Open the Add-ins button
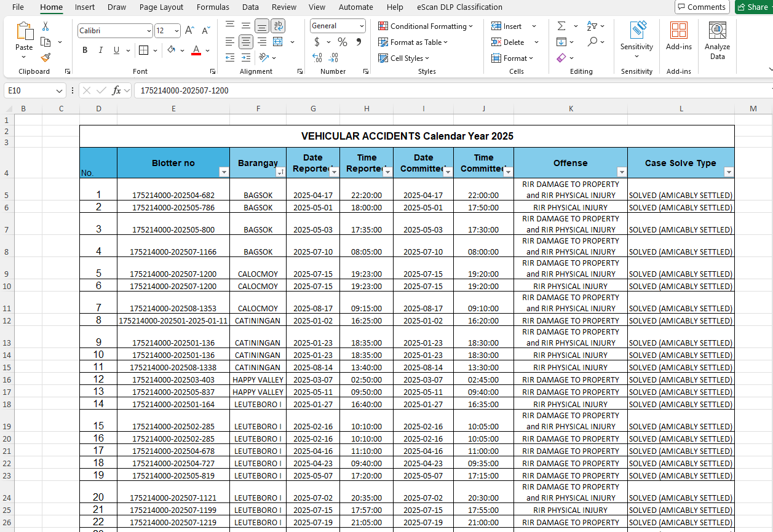This screenshot has width=773, height=532. point(679,36)
